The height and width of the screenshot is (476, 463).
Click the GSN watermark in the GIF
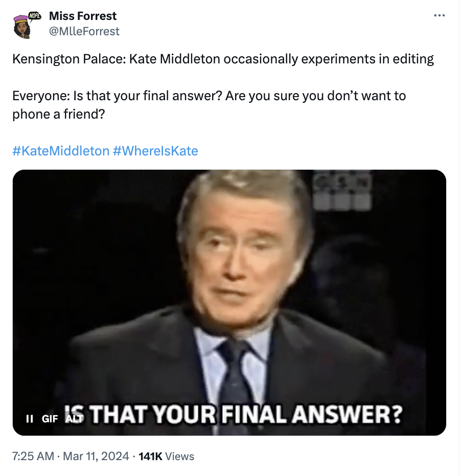tap(342, 191)
